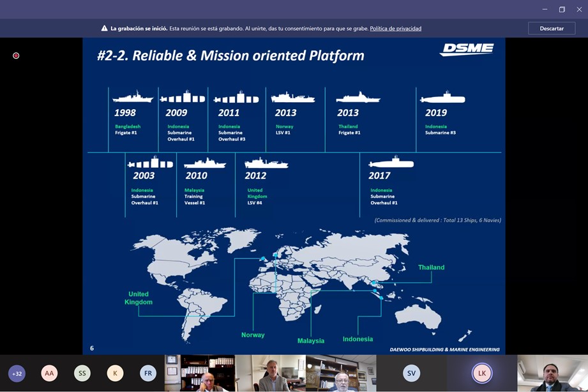Screen dimensions: 588x392
Task: Click the 'United Kingdom LSV #4' caption
Action: tap(257, 197)
